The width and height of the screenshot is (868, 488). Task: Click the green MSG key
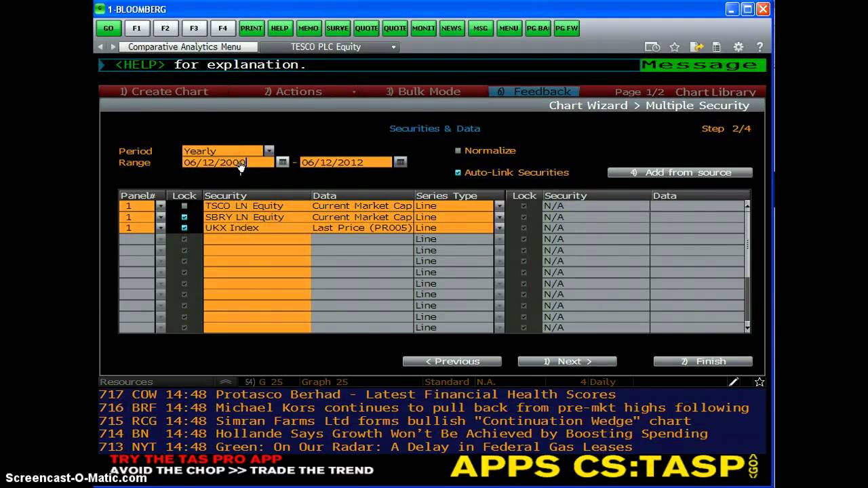tap(480, 28)
